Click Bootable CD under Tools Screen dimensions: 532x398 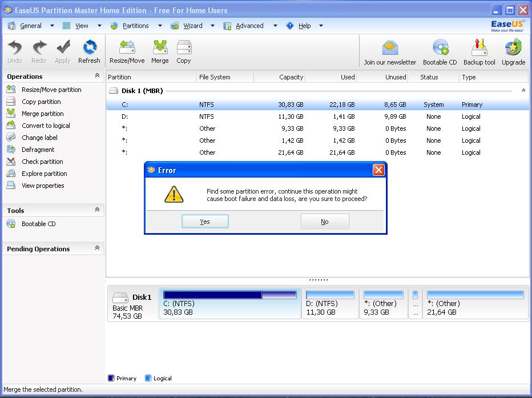tap(38, 224)
